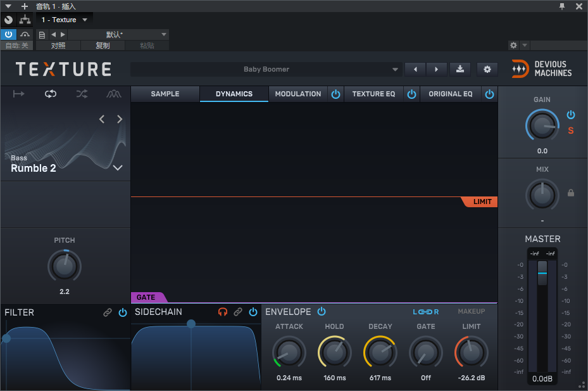Switch to the SAMPLE tab
Viewport: 588px width, 391px height.
165,94
